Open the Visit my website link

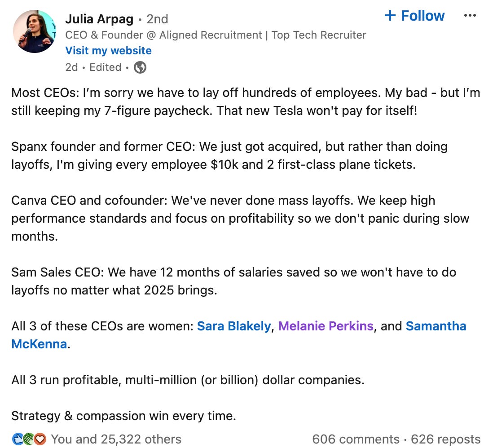(x=109, y=51)
